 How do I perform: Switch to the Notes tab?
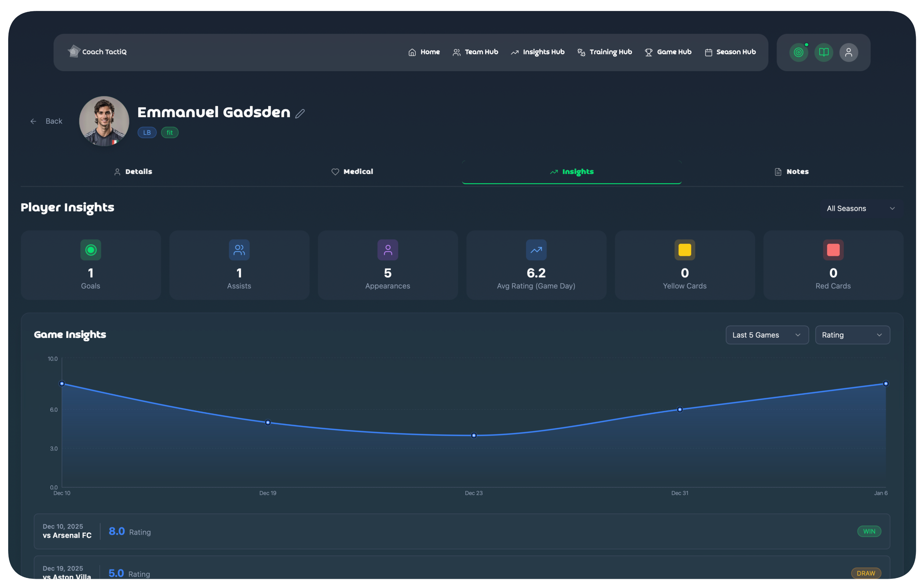[x=791, y=171]
